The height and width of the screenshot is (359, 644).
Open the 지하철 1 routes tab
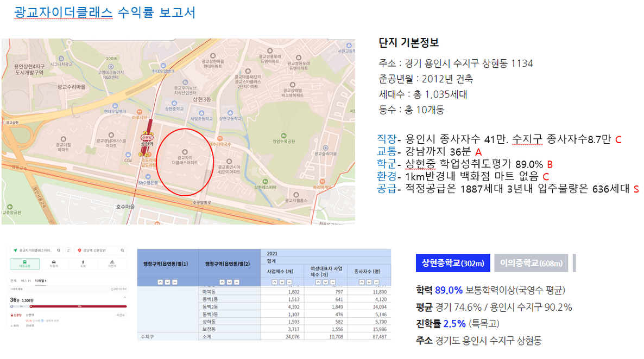point(40,280)
